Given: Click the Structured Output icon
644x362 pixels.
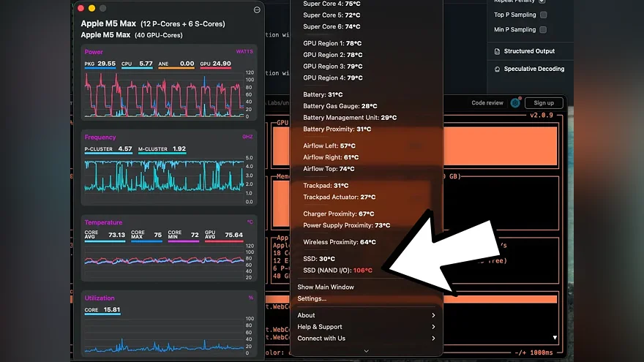Looking at the screenshot, I should tap(497, 51).
